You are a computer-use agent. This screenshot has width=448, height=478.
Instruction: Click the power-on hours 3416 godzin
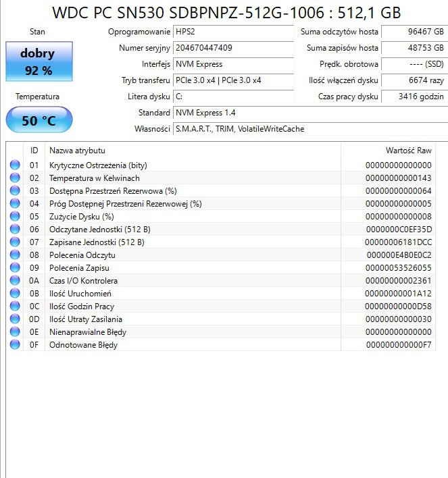[x=415, y=97]
